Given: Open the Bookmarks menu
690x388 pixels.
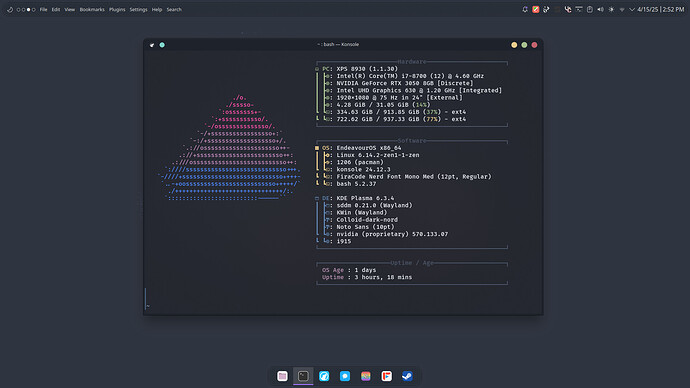Looking at the screenshot, I should [x=92, y=9].
